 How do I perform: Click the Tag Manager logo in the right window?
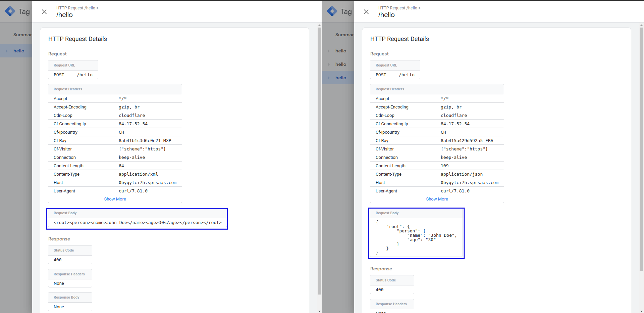click(332, 11)
